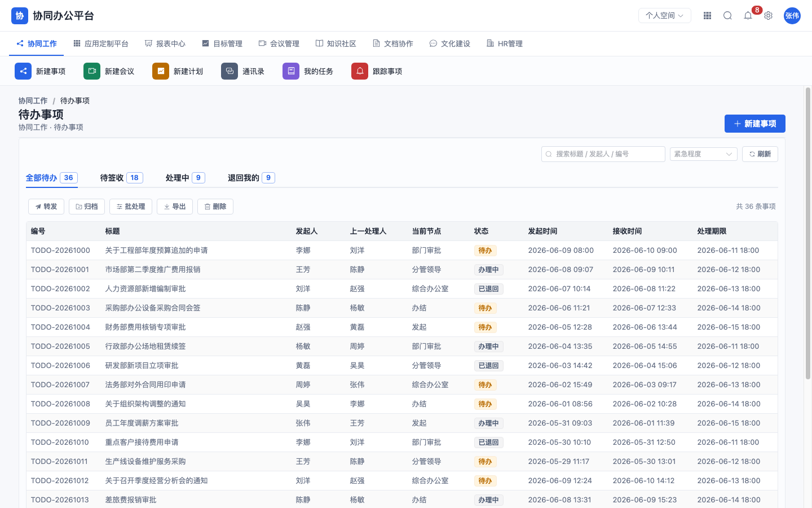The width and height of the screenshot is (812, 508).
Task: Click the blue 新建事项 button
Action: pyautogui.click(x=755, y=124)
